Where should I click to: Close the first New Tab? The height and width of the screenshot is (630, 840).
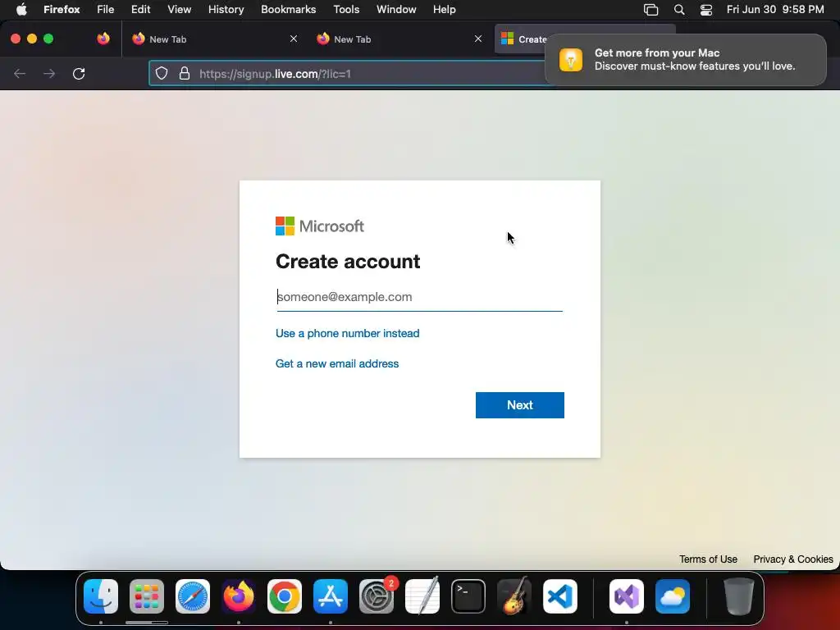pyautogui.click(x=294, y=39)
